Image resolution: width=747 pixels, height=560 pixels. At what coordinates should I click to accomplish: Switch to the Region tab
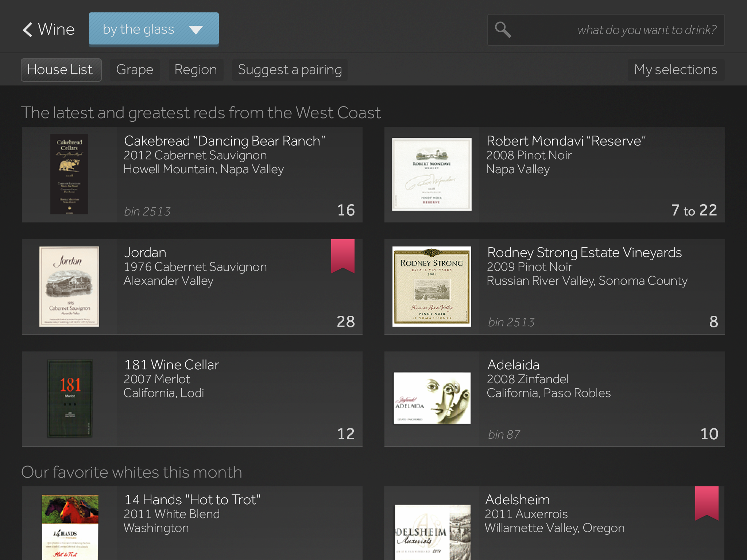point(196,70)
